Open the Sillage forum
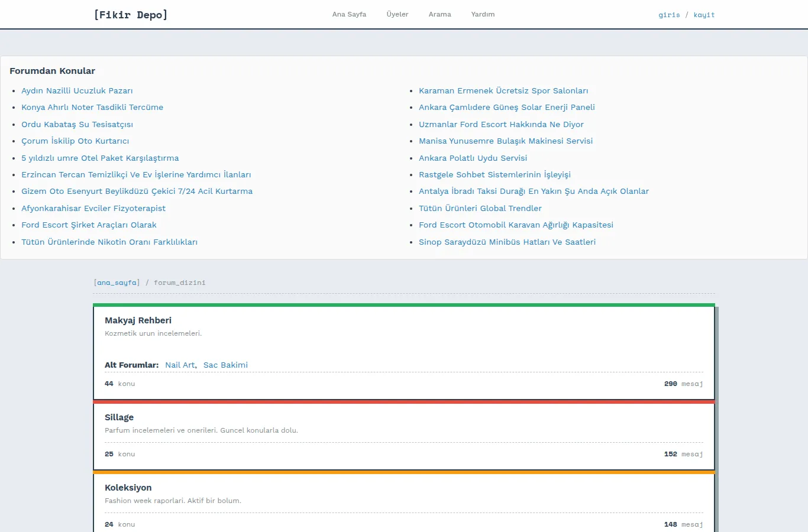 tap(119, 417)
